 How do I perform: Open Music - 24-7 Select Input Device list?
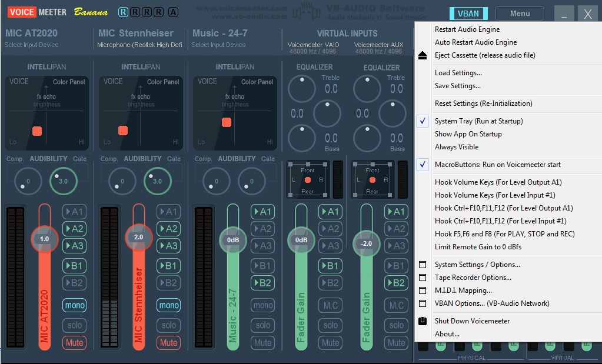(x=218, y=45)
